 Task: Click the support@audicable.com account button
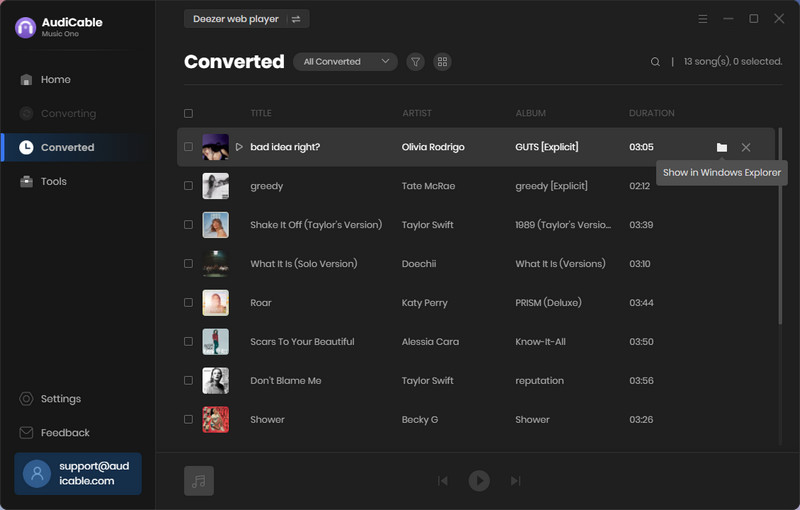(x=78, y=473)
